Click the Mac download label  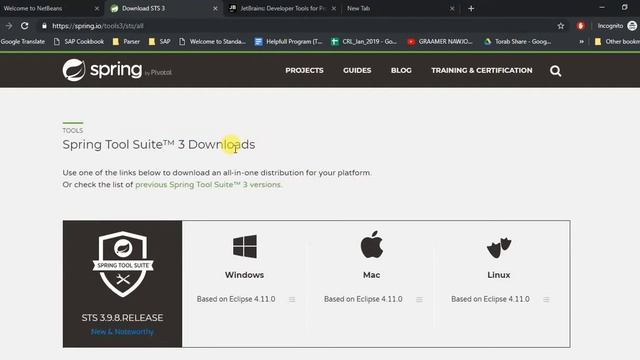pyautogui.click(x=371, y=275)
